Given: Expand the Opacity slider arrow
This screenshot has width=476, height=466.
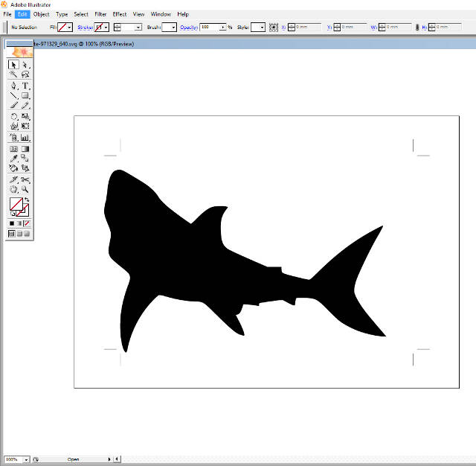Looking at the screenshot, I should coord(223,28).
